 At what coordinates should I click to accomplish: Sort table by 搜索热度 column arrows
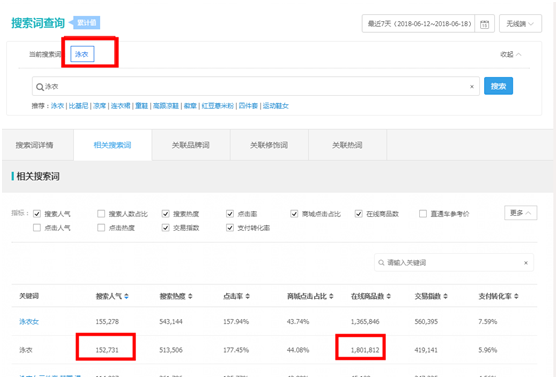(190, 296)
